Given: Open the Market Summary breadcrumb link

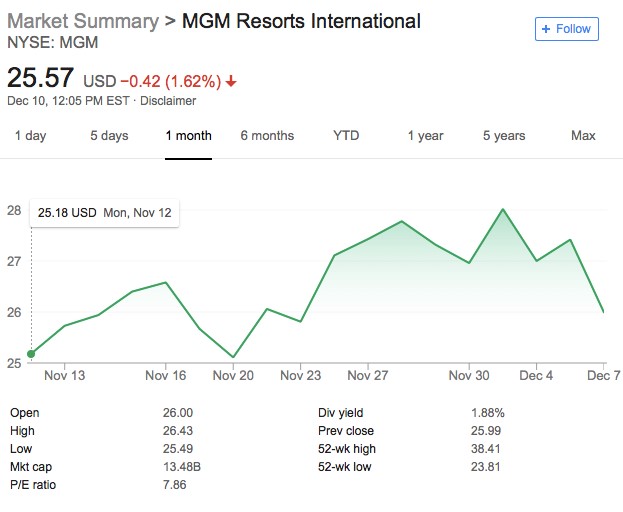Looking at the screenshot, I should tap(82, 21).
